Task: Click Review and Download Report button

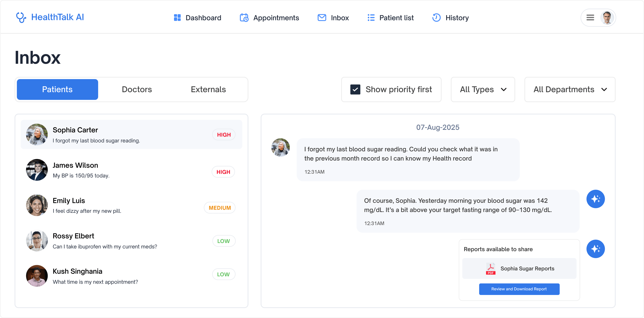Action: click(519, 289)
